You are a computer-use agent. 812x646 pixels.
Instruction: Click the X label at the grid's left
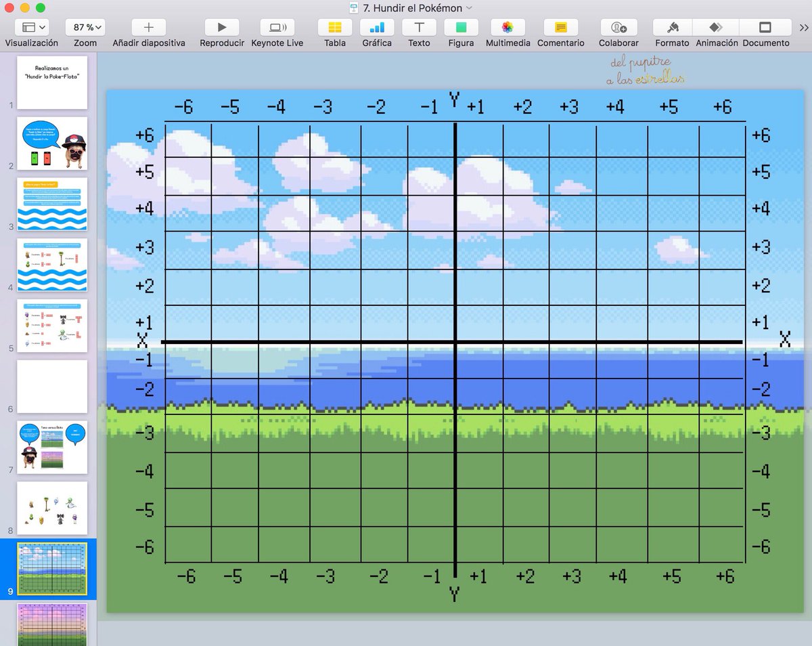[x=142, y=339]
